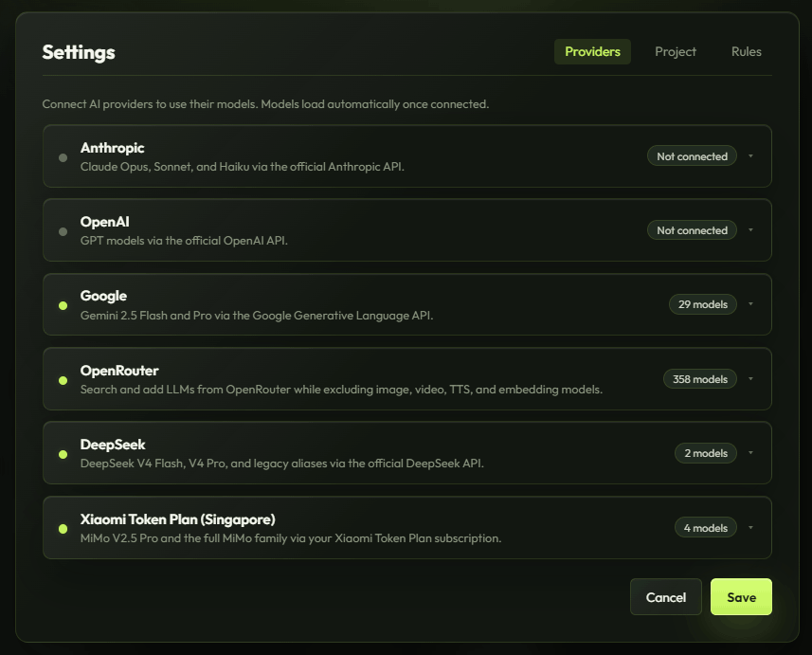812x655 pixels.
Task: Open the Rules tab
Action: [747, 52]
